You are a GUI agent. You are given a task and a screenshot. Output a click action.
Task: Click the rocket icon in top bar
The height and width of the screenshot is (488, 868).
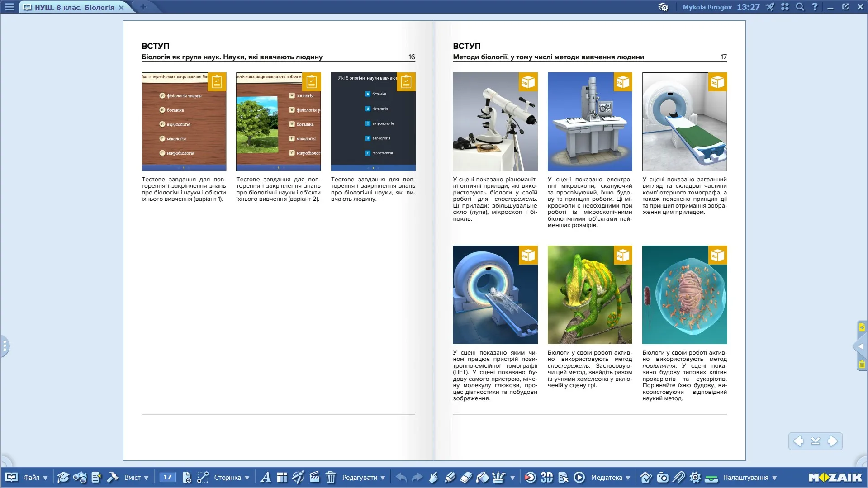(770, 7)
